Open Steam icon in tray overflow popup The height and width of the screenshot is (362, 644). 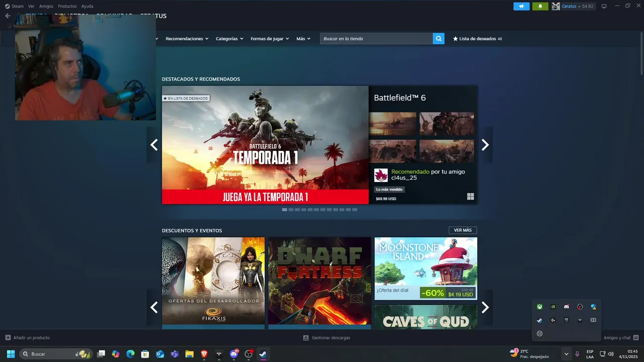[539, 320]
